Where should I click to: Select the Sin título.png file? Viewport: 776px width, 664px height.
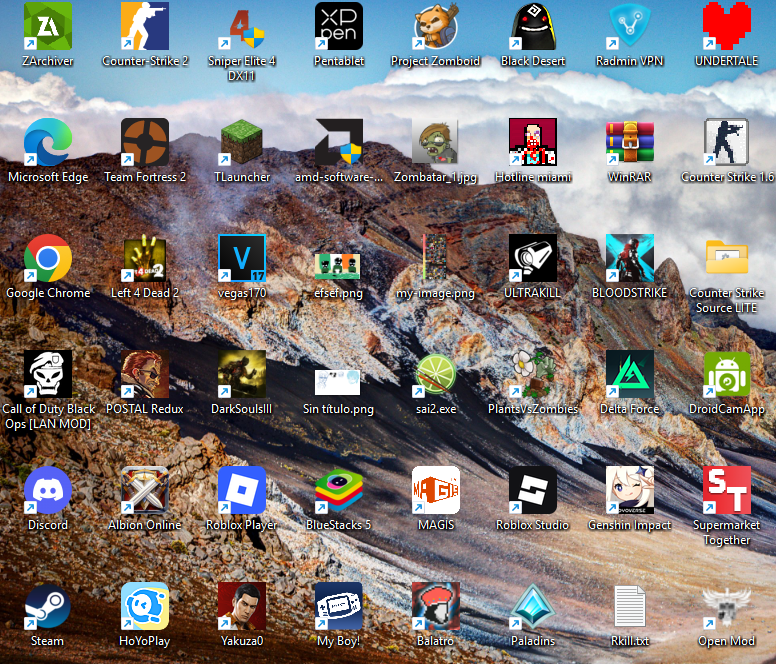(339, 382)
